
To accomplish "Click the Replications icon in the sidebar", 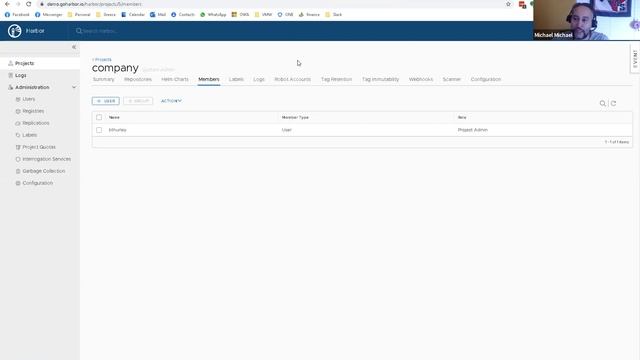I will coord(18,123).
